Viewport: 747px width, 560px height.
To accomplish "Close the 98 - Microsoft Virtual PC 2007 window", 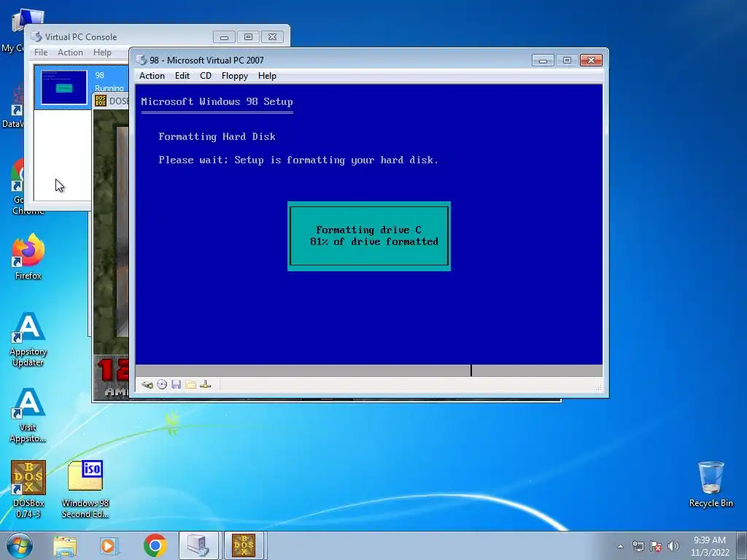I will 591,60.
